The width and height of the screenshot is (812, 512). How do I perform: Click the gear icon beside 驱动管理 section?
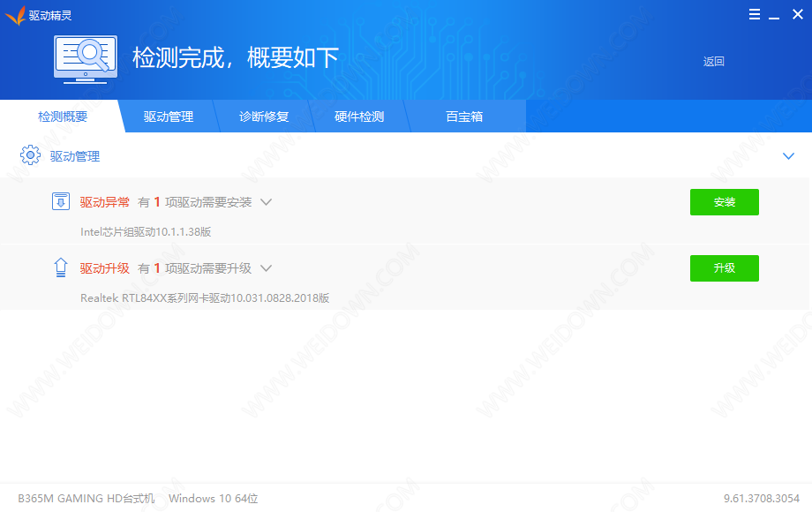tap(30, 156)
